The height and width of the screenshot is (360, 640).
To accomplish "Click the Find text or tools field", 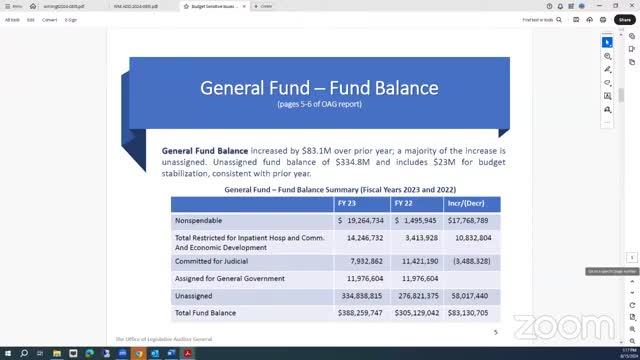I will 538,20.
